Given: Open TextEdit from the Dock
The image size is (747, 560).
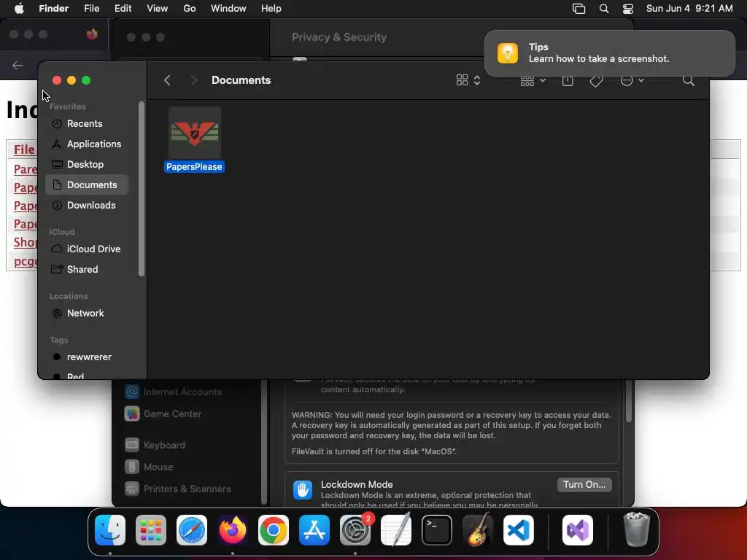Looking at the screenshot, I should click(396, 530).
